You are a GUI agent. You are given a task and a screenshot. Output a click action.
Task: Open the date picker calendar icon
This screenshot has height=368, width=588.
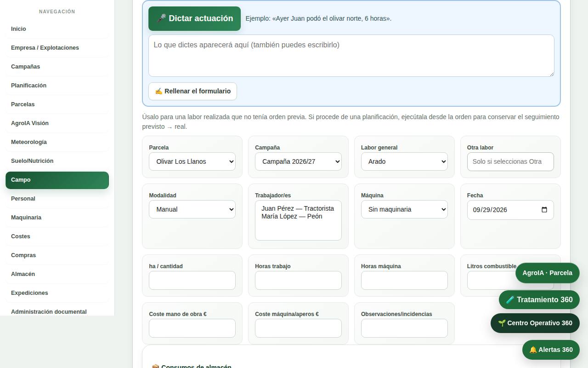[x=544, y=210]
